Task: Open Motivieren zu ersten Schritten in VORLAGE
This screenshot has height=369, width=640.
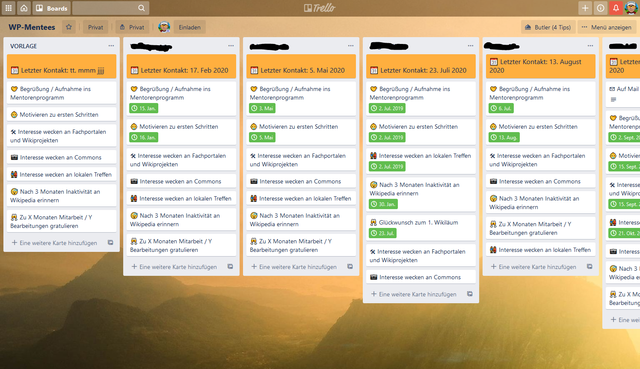Action: click(x=62, y=114)
